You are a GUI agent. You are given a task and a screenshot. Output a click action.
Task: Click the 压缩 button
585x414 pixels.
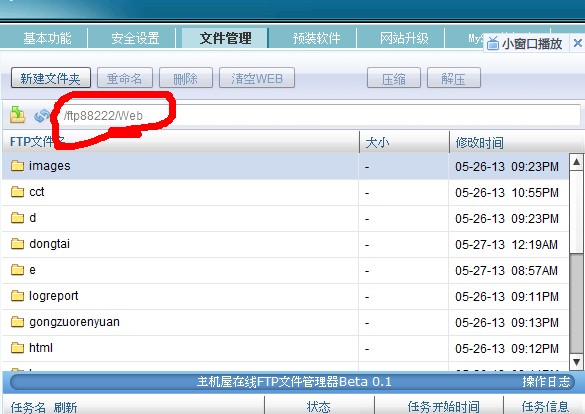pos(394,78)
